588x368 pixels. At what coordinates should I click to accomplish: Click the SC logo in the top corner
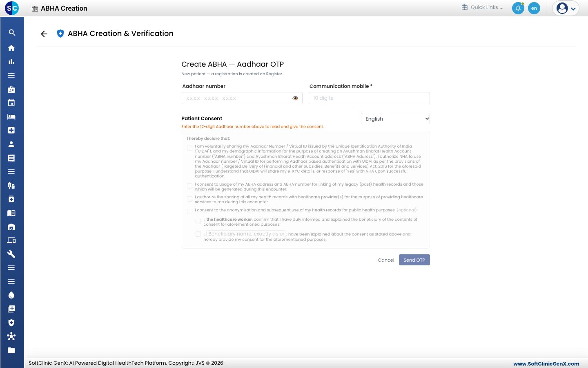click(12, 8)
